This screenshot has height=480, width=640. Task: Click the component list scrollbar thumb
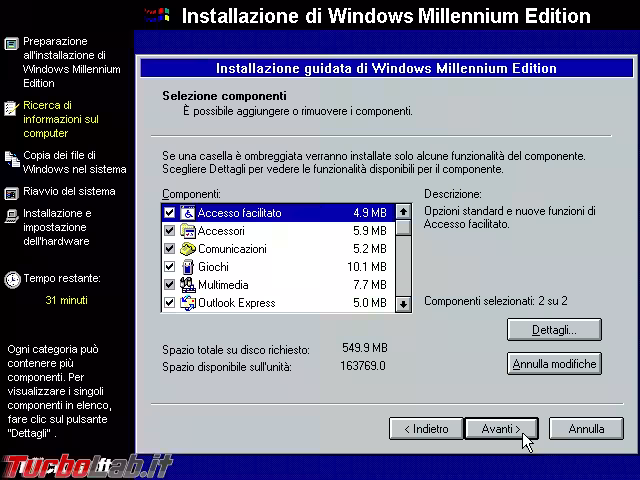click(x=403, y=228)
